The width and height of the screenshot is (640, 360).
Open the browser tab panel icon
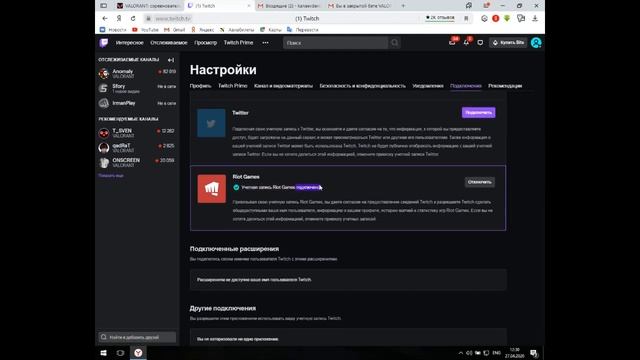(x=104, y=6)
